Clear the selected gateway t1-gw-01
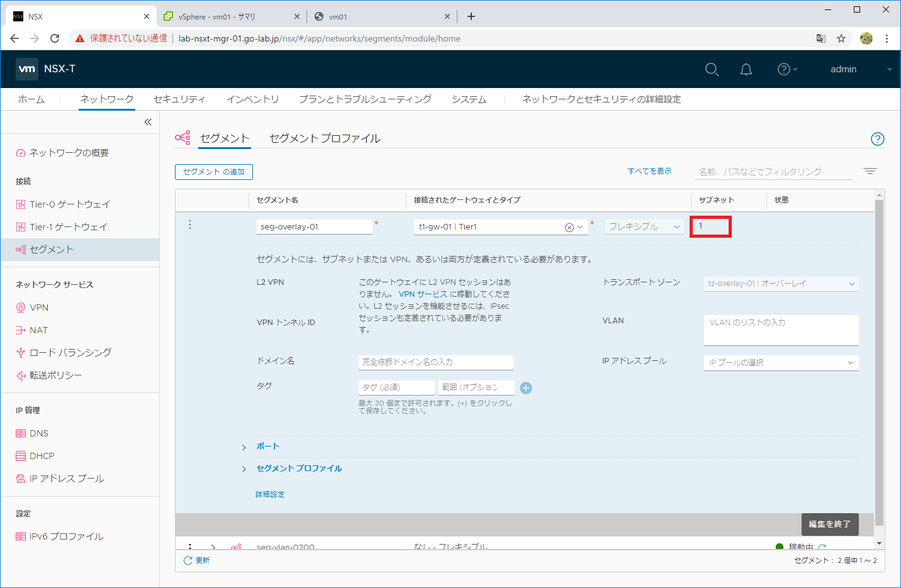The height and width of the screenshot is (588, 901). click(x=569, y=228)
